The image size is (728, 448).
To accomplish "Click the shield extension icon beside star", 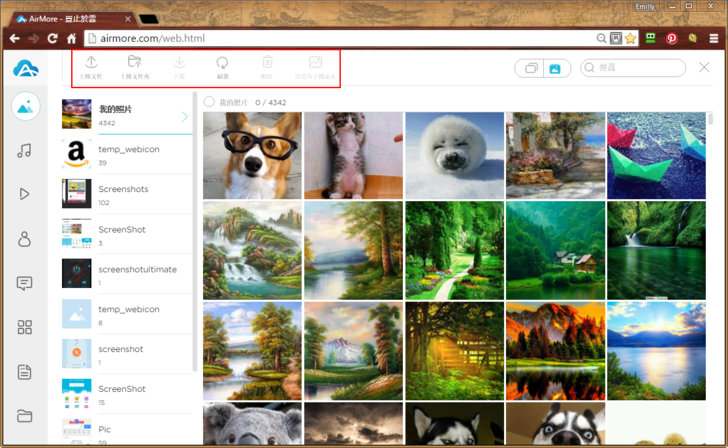I will coord(616,39).
